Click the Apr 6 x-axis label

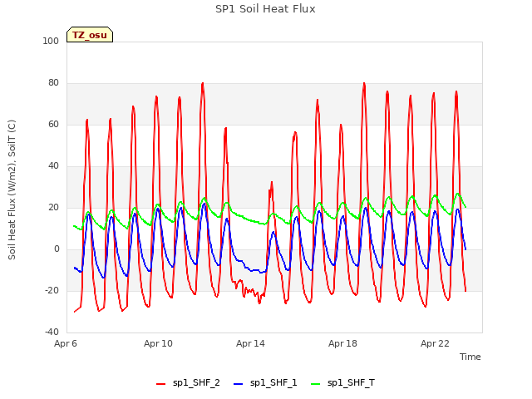tap(66, 343)
